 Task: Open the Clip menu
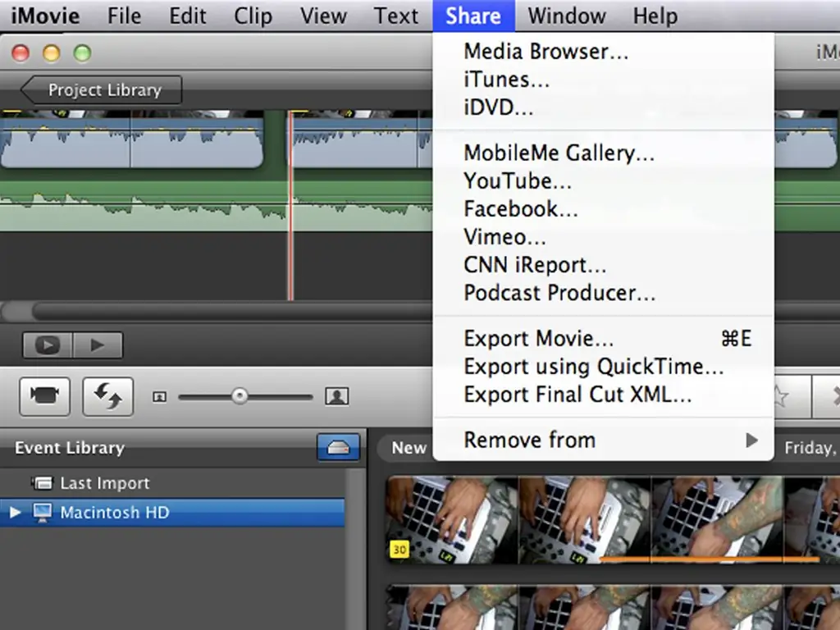pos(253,16)
